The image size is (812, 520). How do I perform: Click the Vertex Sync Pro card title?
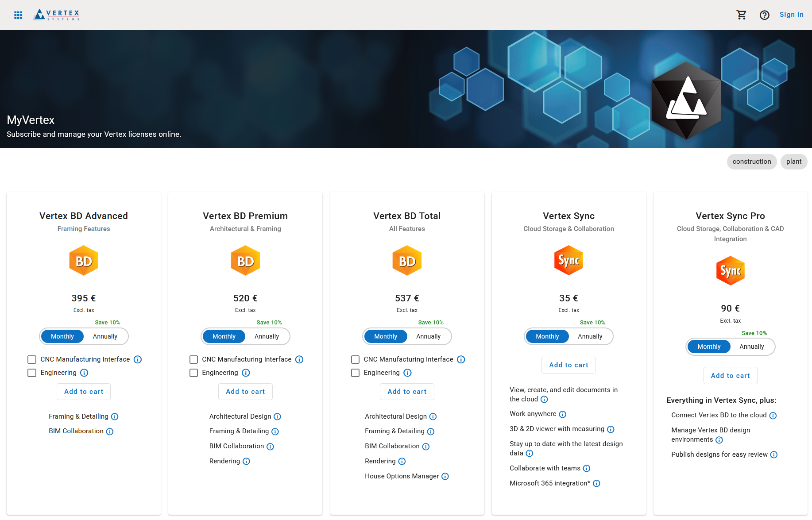tap(731, 216)
